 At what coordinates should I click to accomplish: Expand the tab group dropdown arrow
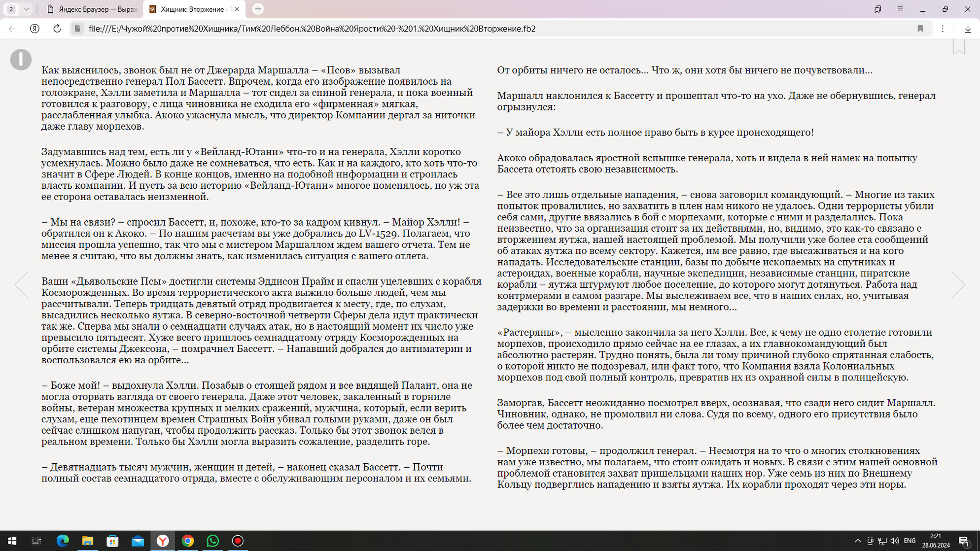pyautogui.click(x=27, y=9)
